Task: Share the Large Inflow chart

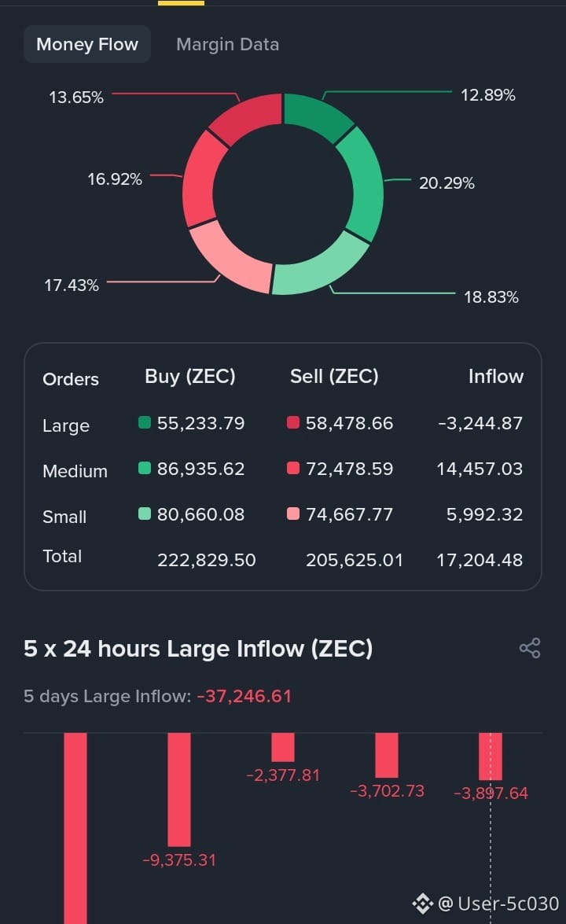Action: click(530, 648)
